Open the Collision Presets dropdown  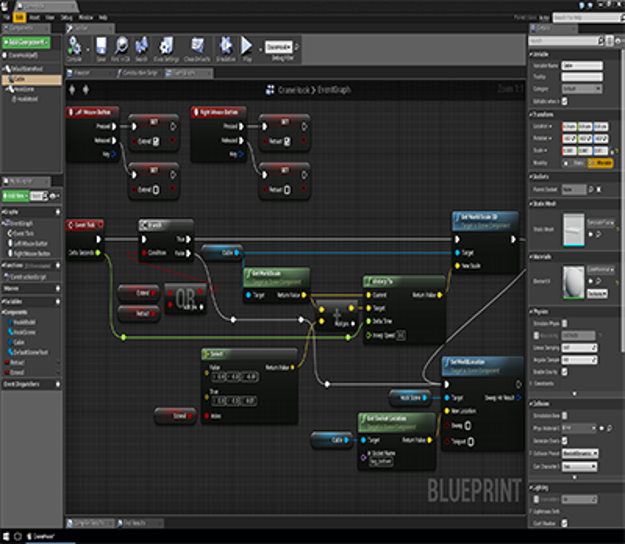click(580, 453)
